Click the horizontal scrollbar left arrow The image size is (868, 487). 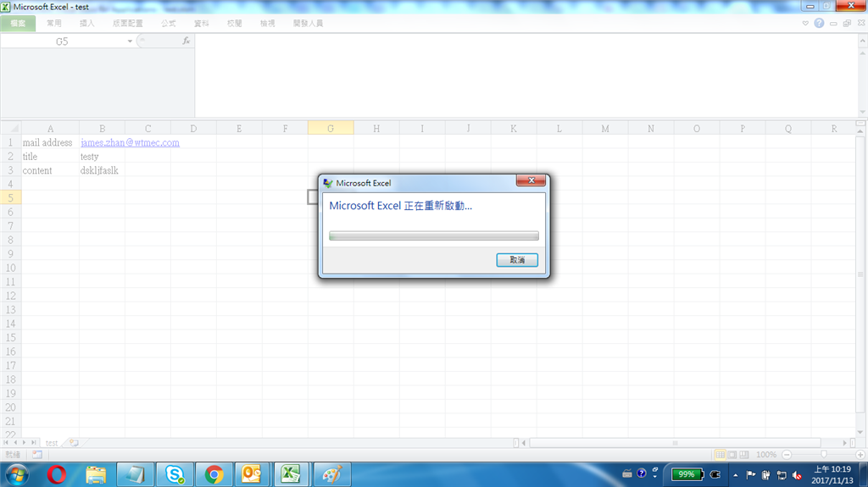(x=524, y=443)
